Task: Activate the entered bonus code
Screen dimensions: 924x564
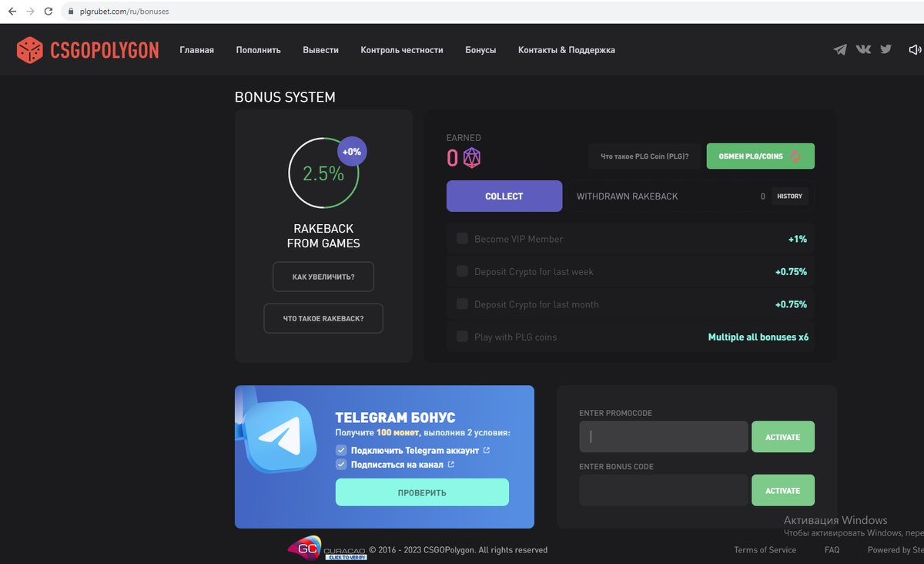Action: pos(783,491)
